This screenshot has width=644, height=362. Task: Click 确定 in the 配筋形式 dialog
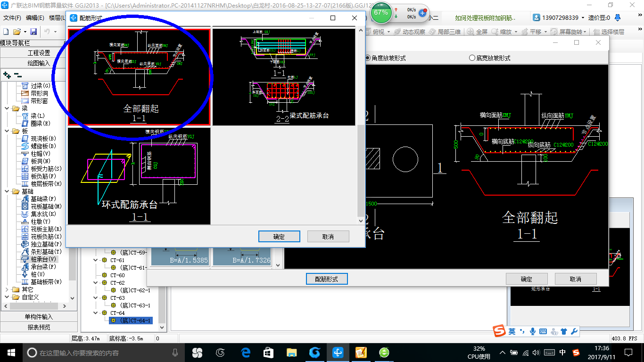279,237
